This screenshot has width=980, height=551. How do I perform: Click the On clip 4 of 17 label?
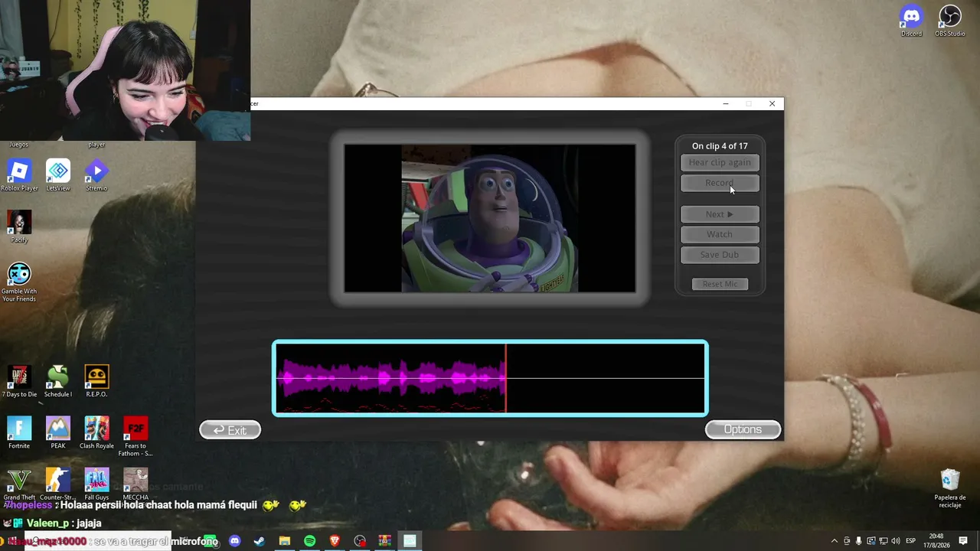pos(720,146)
